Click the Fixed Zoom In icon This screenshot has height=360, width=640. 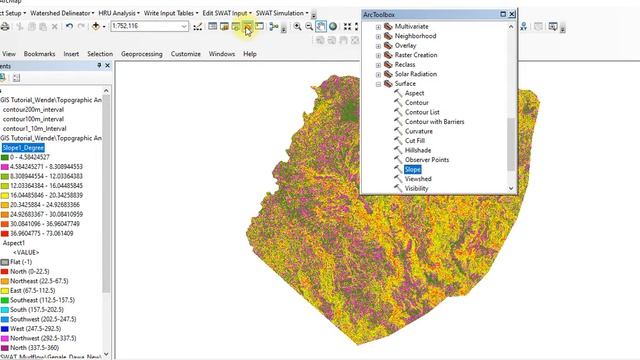click(347, 27)
